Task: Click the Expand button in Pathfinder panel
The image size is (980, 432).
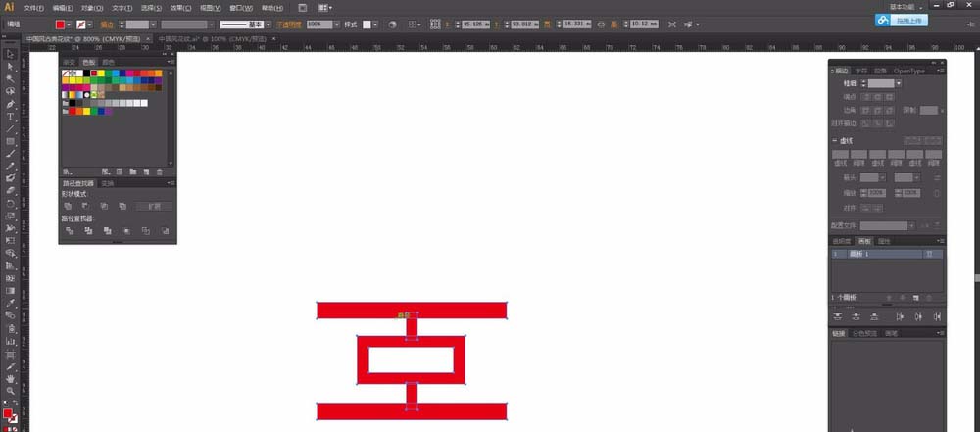Action: click(x=154, y=207)
